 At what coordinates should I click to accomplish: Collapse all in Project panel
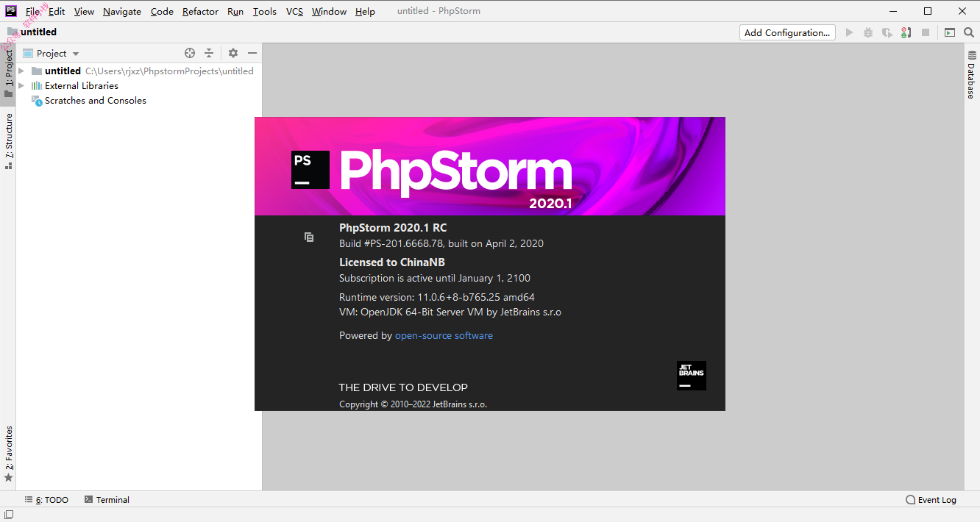click(x=209, y=53)
